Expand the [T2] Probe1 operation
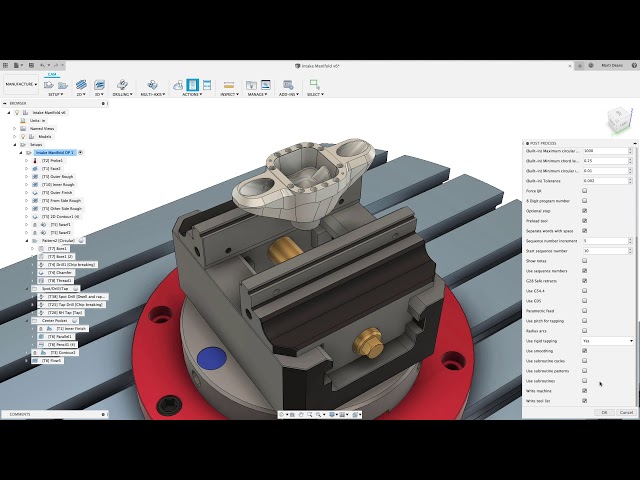640x480 pixels. (x=27, y=160)
